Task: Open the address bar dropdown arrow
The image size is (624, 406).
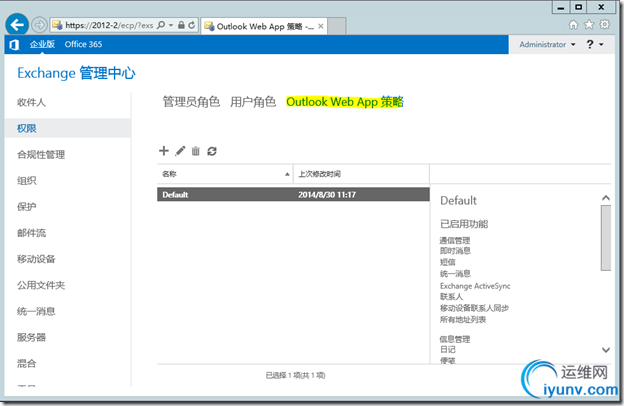Action: 171,25
